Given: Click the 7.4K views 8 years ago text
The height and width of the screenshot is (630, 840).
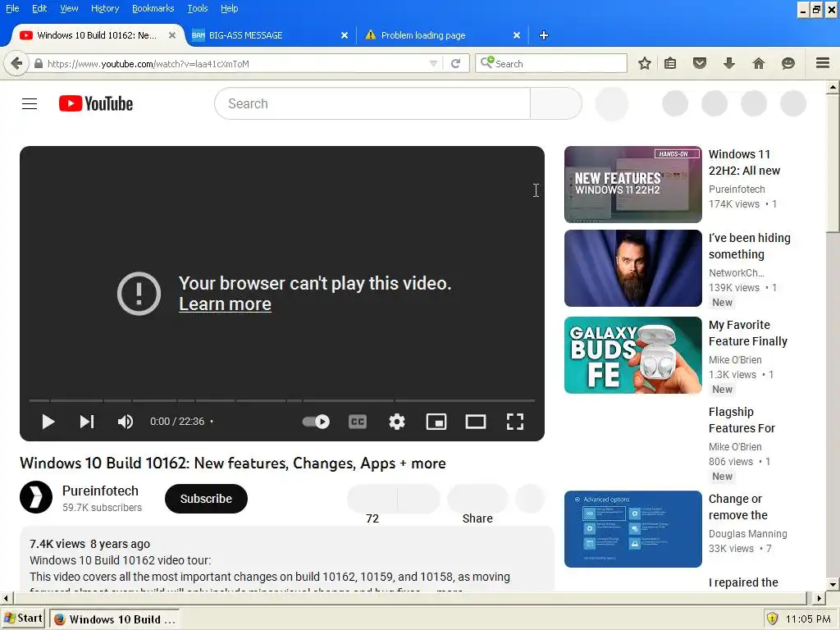Looking at the screenshot, I should click(90, 544).
